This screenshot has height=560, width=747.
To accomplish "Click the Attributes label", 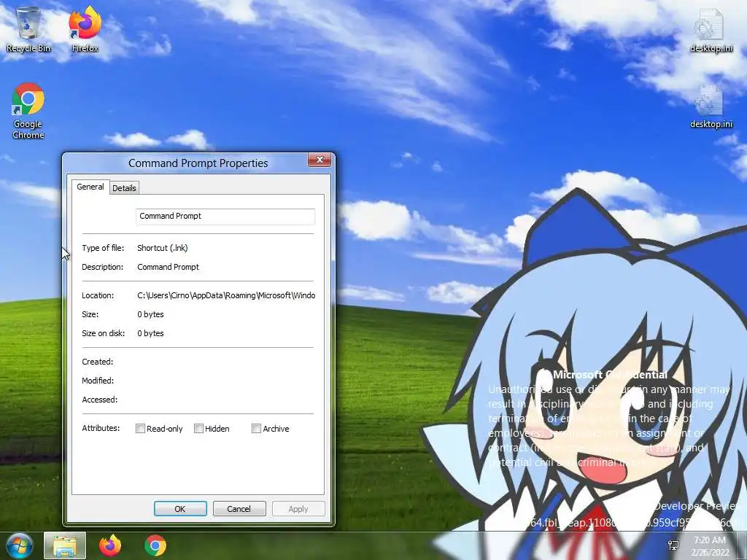I will pyautogui.click(x=101, y=428).
